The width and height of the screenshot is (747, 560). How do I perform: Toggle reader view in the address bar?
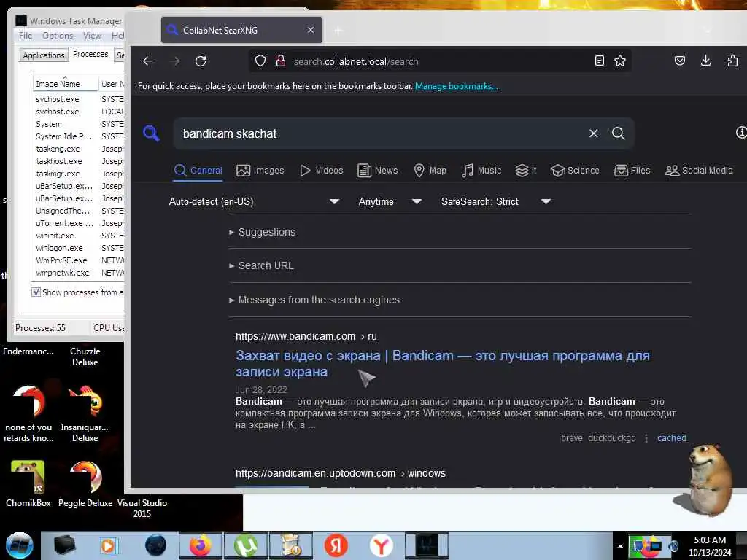(x=600, y=61)
